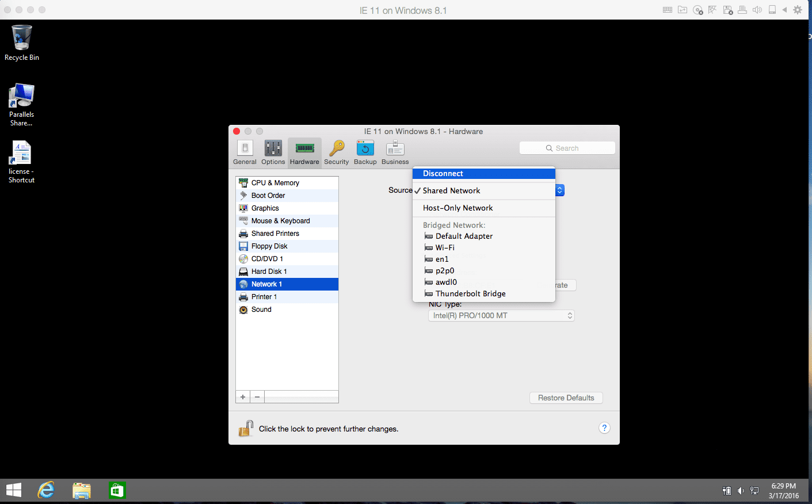
Task: Click the hard disk icon in title bar
Action: pyautogui.click(x=772, y=10)
